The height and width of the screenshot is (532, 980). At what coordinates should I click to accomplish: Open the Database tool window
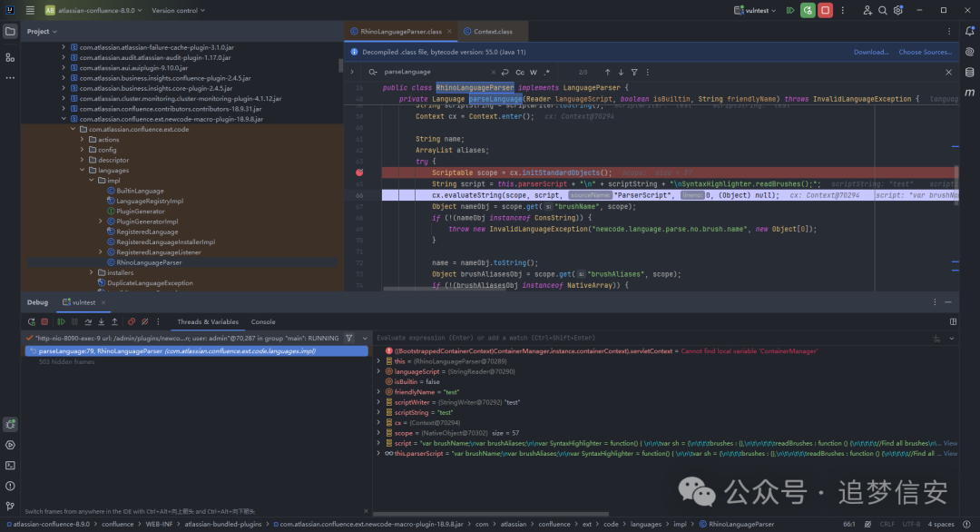[x=969, y=73]
